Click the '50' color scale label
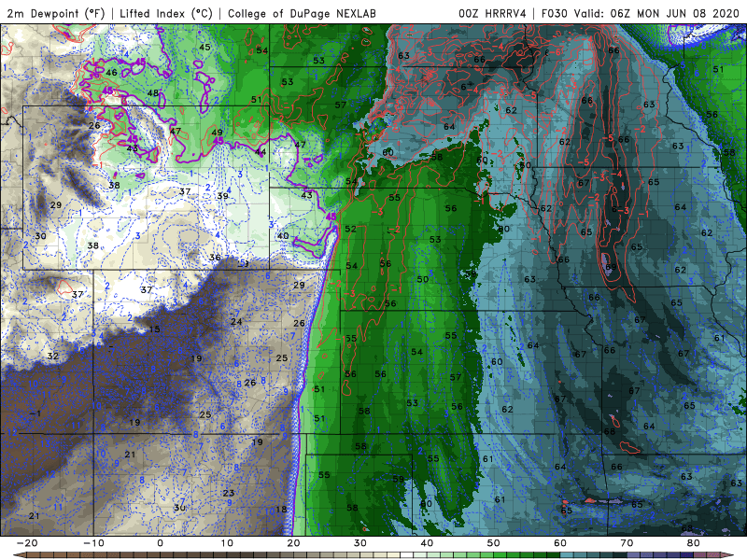This screenshot has width=747, height=560. [494, 543]
